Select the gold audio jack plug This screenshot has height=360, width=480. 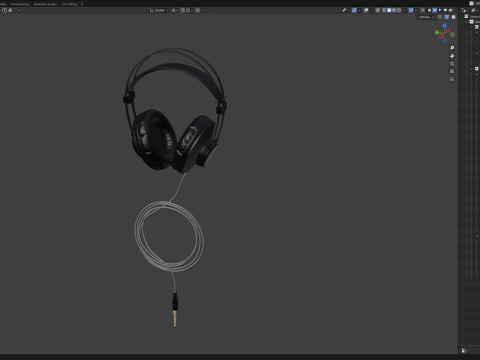pos(175,318)
